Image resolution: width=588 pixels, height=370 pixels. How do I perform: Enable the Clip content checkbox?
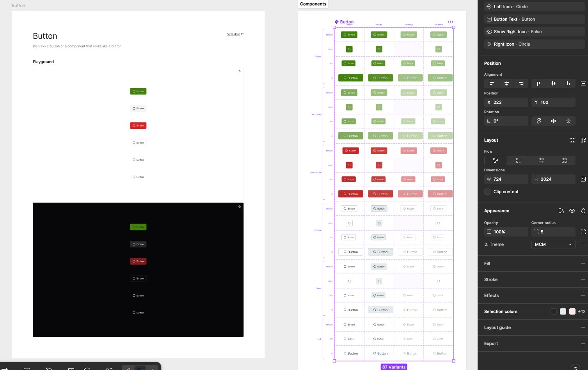pyautogui.click(x=487, y=192)
